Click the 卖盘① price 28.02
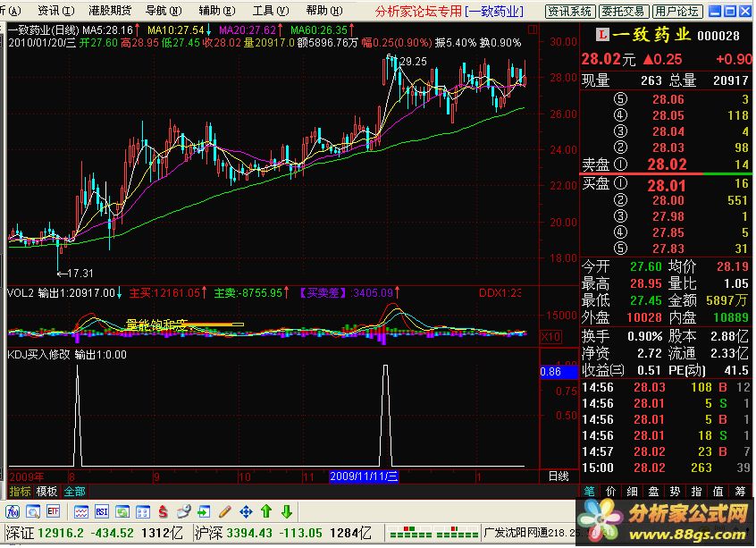756x548 pixels. tap(667, 164)
